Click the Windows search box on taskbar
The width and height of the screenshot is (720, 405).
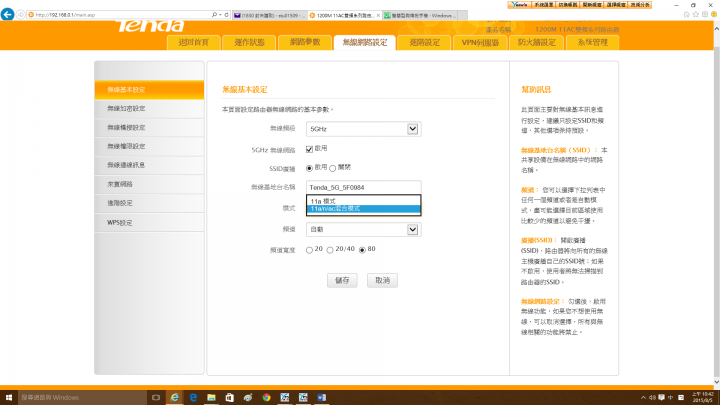coord(82,397)
